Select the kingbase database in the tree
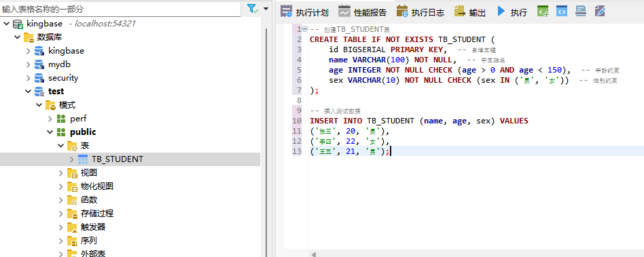The image size is (644, 257). [66, 51]
